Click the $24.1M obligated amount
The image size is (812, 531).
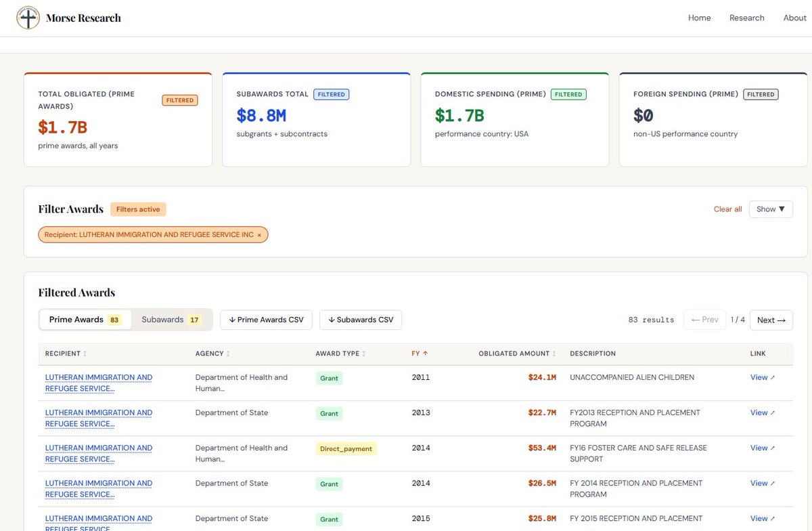[542, 377]
